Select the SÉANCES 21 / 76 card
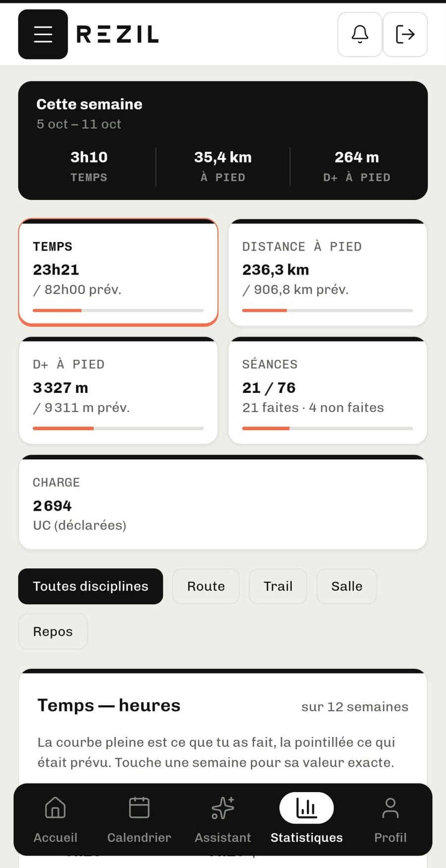 pyautogui.click(x=328, y=390)
